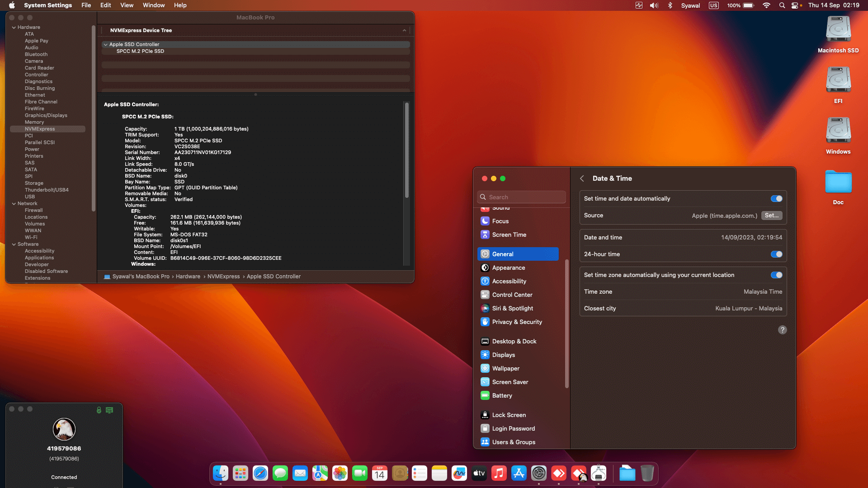Open the App Store from the Dock
This screenshot has width=868, height=488.
click(x=519, y=473)
